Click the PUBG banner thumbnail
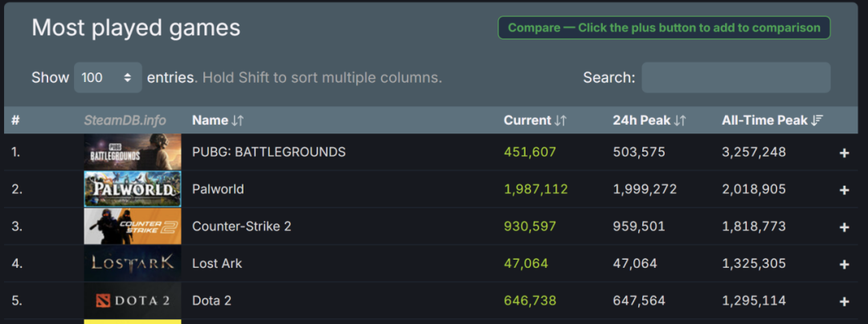The height and width of the screenshot is (324, 868). (x=133, y=152)
